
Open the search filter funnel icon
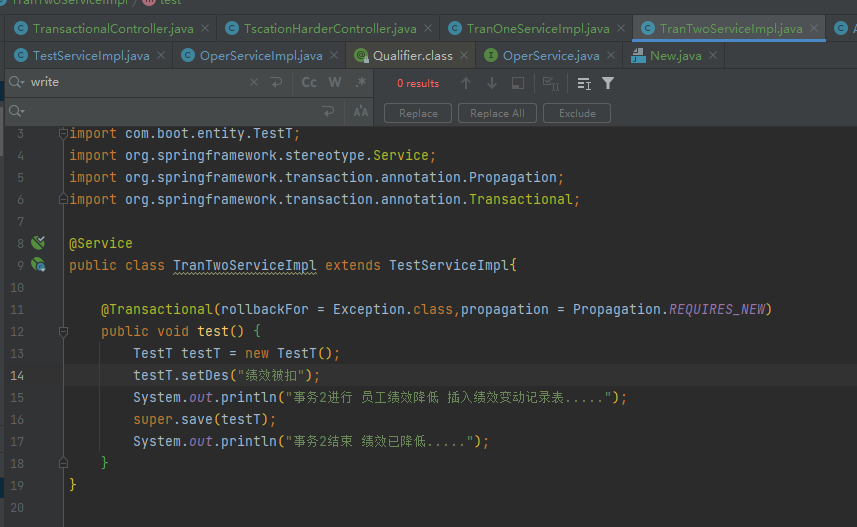(608, 83)
